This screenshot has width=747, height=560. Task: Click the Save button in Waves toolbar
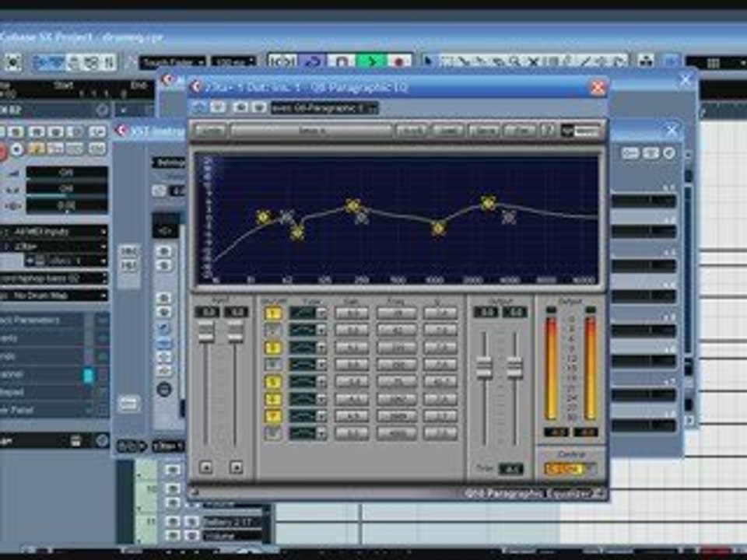(x=483, y=130)
